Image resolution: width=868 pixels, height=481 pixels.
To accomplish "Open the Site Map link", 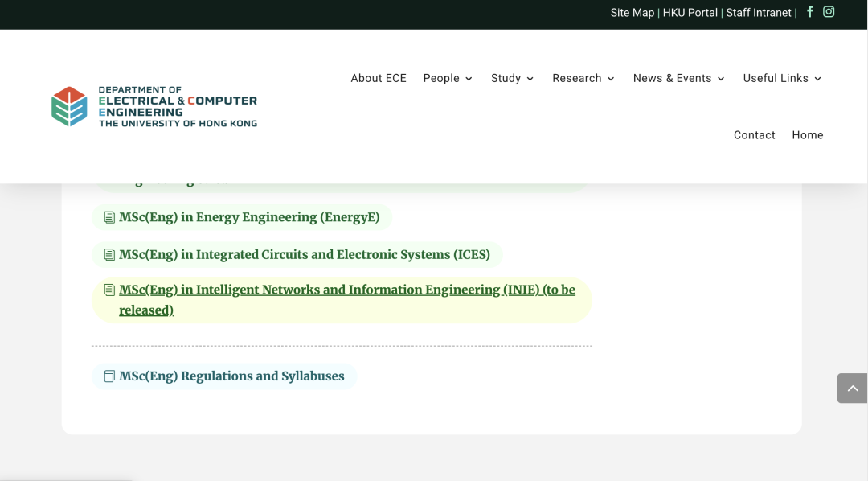I will click(633, 13).
